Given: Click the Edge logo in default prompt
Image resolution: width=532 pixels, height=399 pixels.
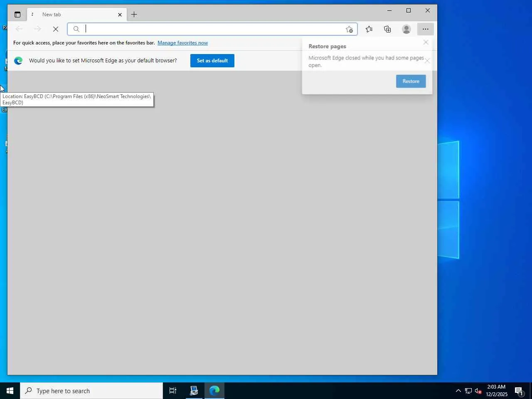Looking at the screenshot, I should (18, 61).
